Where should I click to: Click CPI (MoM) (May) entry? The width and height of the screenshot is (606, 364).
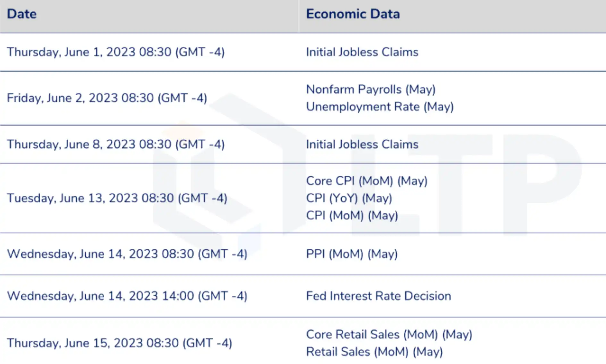[352, 216]
